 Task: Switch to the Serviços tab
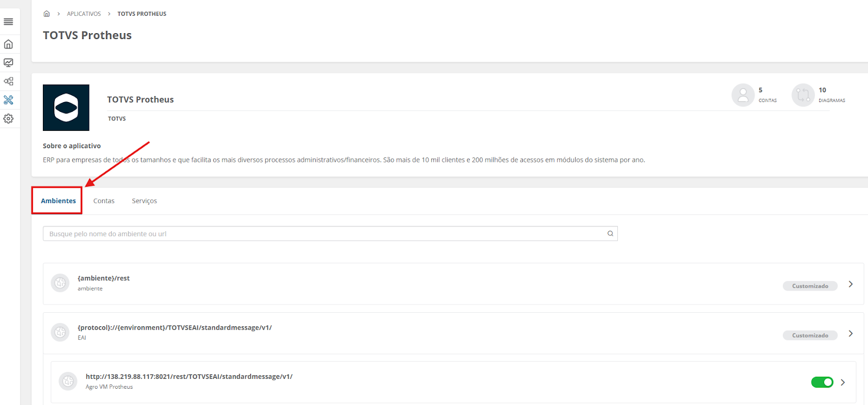pos(144,201)
